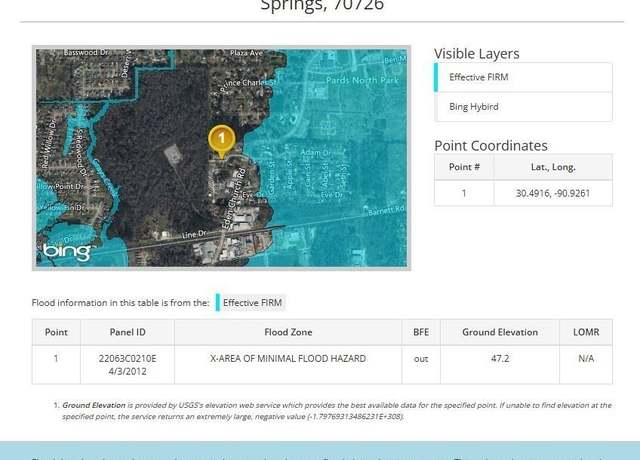Click the LOMR column header
The image size is (640, 460).
tap(586, 332)
